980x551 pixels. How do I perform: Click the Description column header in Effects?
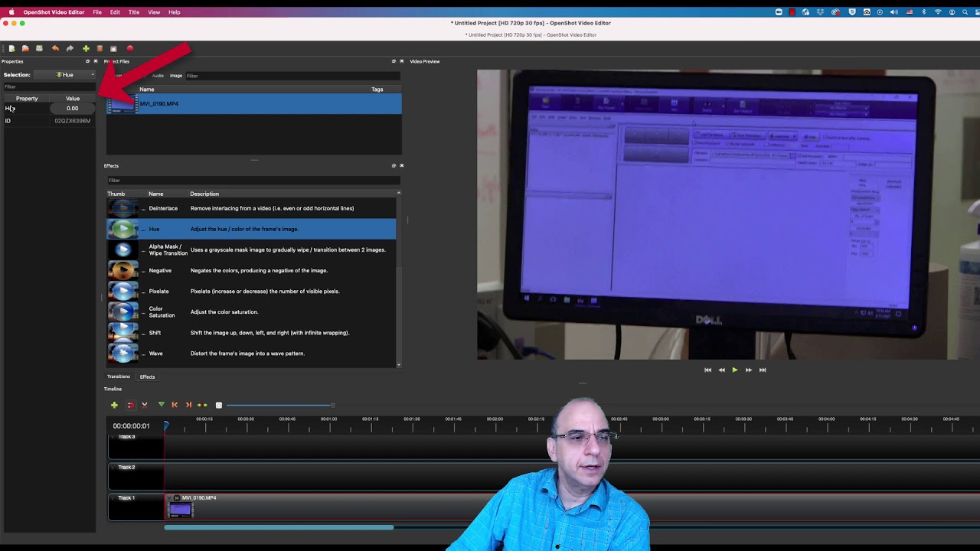[204, 194]
